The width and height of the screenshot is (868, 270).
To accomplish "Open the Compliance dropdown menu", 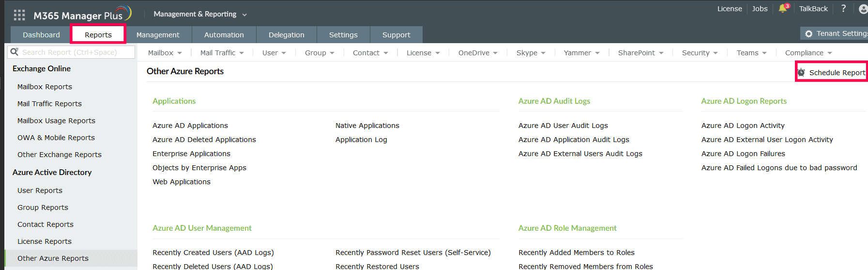I will 808,53.
